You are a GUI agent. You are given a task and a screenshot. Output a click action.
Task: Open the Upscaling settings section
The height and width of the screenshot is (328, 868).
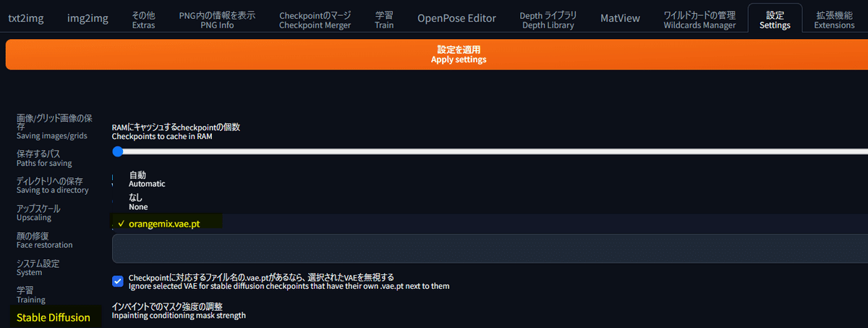38,212
